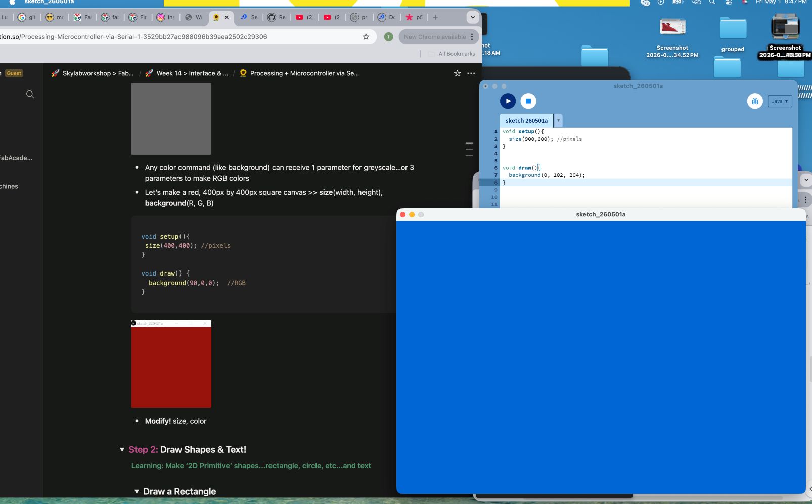Click the Guest badge in Notion
Image resolution: width=812 pixels, height=504 pixels.
point(14,73)
